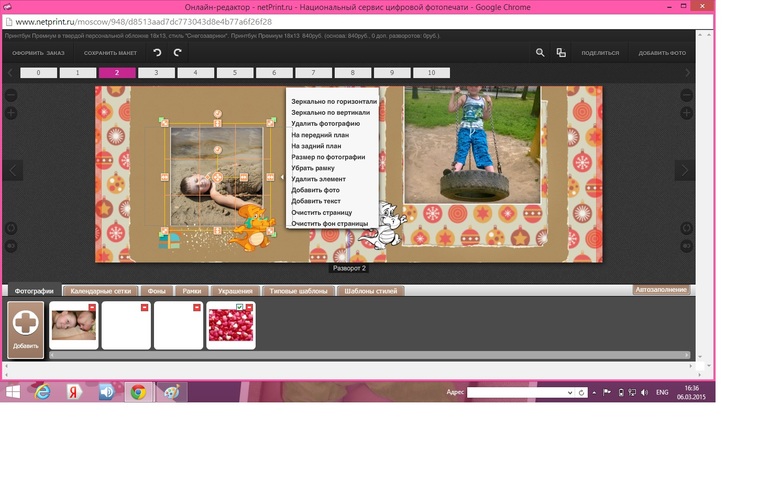This screenshot has height=481, width=770.
Task: Remove the baby photo thumbnail via red minus
Action: point(93,307)
